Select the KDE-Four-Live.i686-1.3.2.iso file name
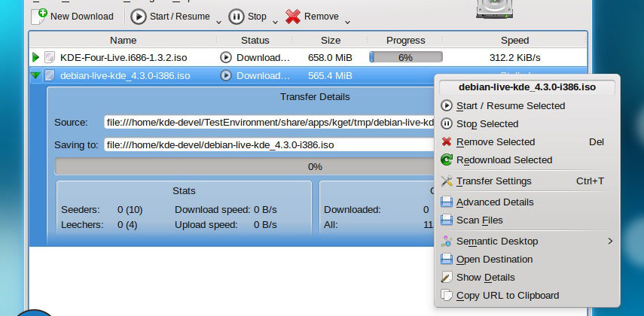644x316 pixels. (x=124, y=58)
